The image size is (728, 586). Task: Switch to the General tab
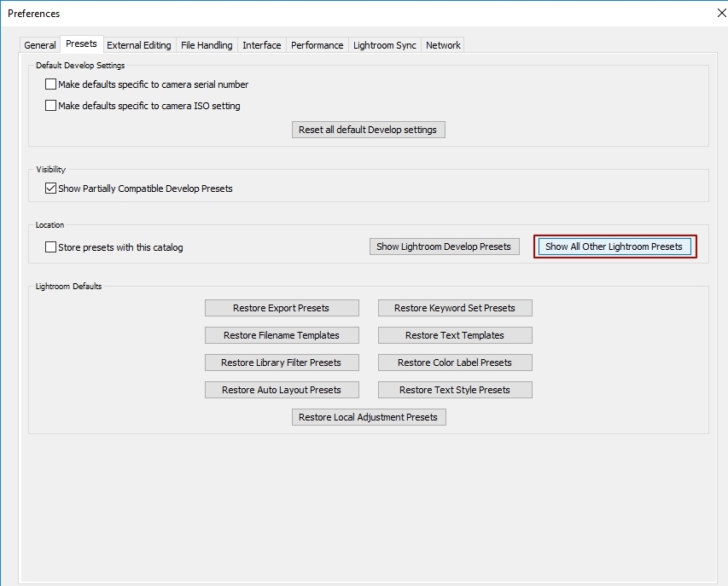click(40, 45)
